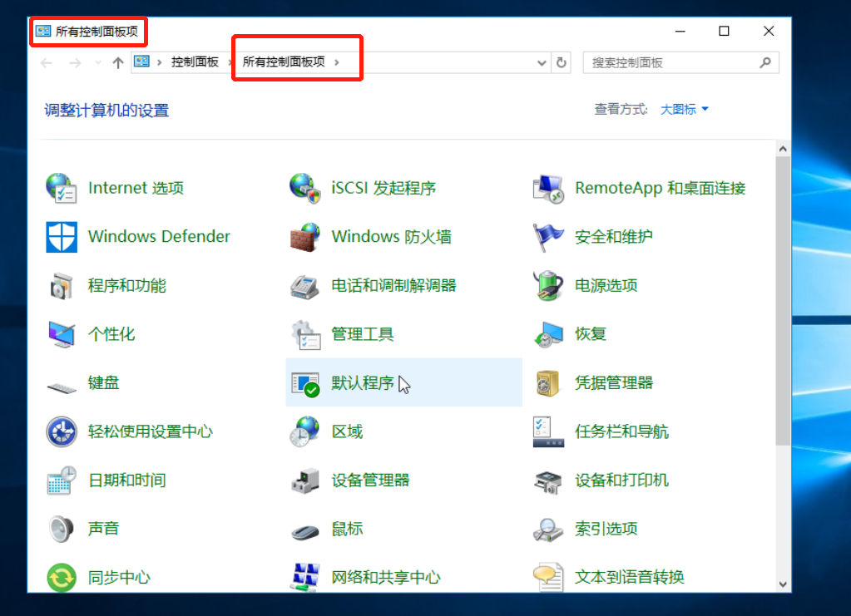This screenshot has height=616, width=851.
Task: Open the 声音 speaker icon
Action: coord(62,529)
